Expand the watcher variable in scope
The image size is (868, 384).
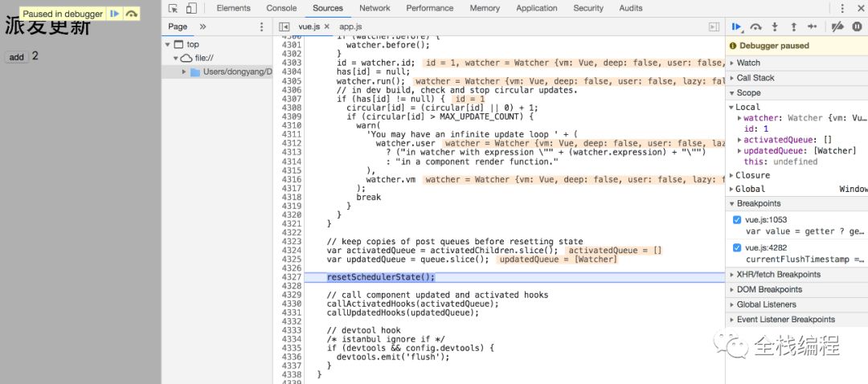point(739,118)
